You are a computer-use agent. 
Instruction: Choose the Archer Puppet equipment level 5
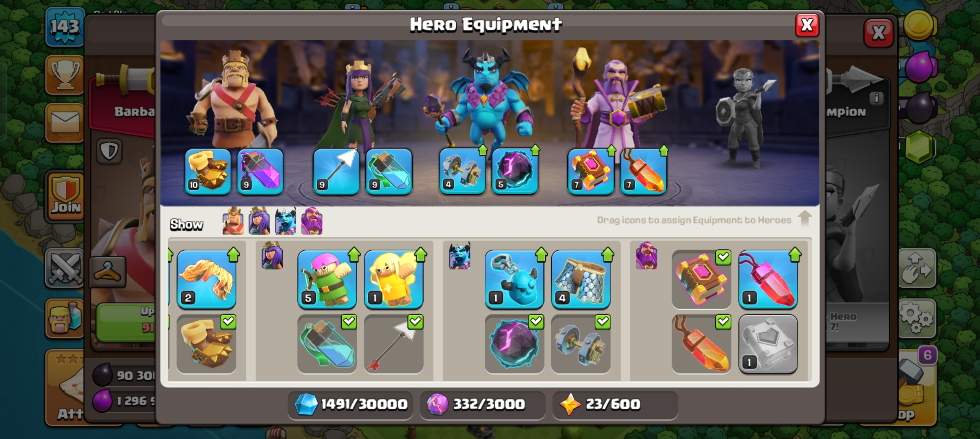coord(327,280)
